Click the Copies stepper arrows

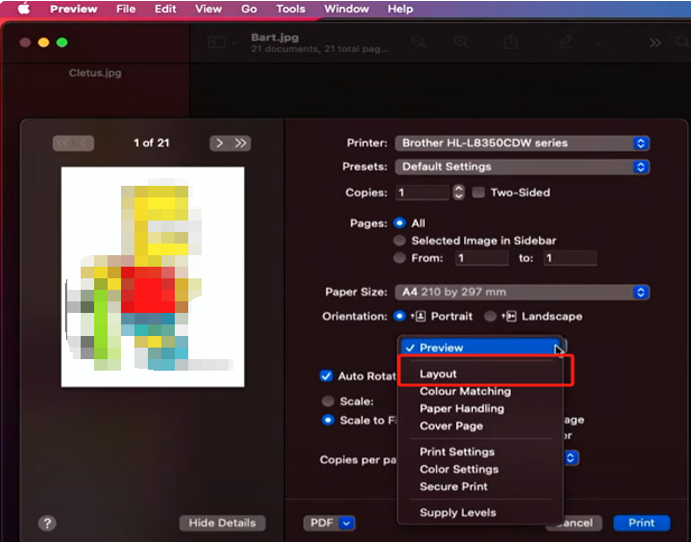click(x=458, y=193)
